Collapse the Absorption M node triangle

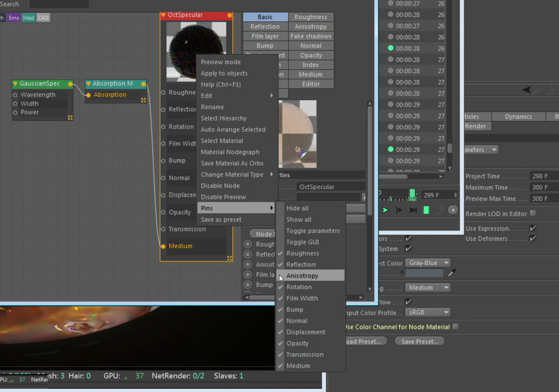click(88, 84)
